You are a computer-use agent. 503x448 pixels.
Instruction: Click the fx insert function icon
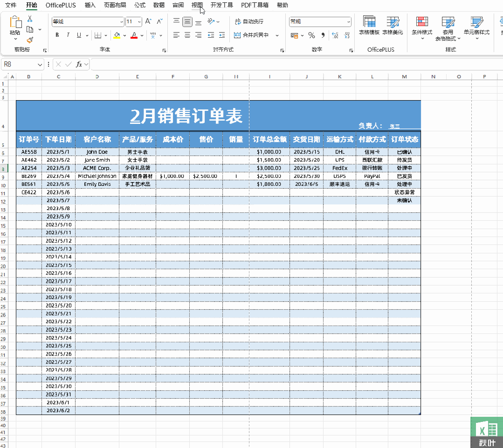click(x=79, y=64)
